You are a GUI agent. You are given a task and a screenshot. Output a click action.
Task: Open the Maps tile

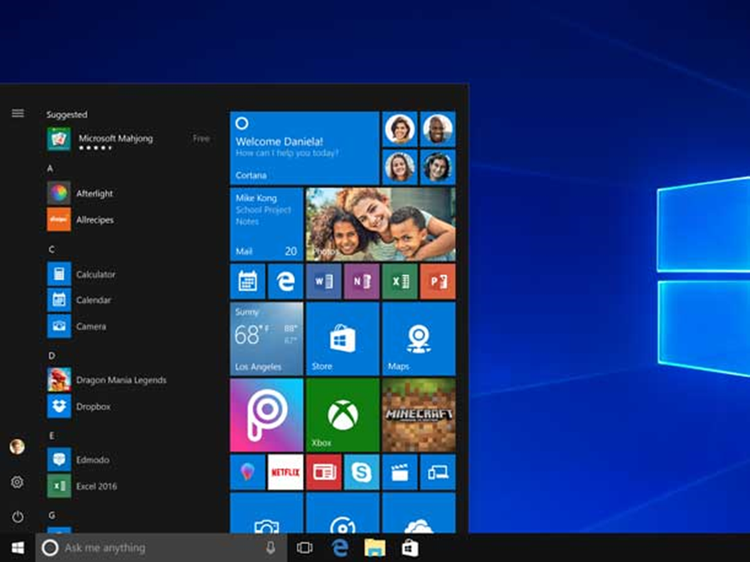point(418,339)
